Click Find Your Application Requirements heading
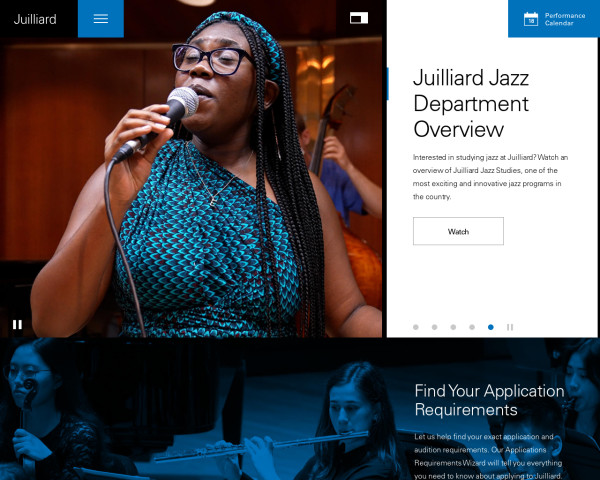This screenshot has height=480, width=600. 489,400
